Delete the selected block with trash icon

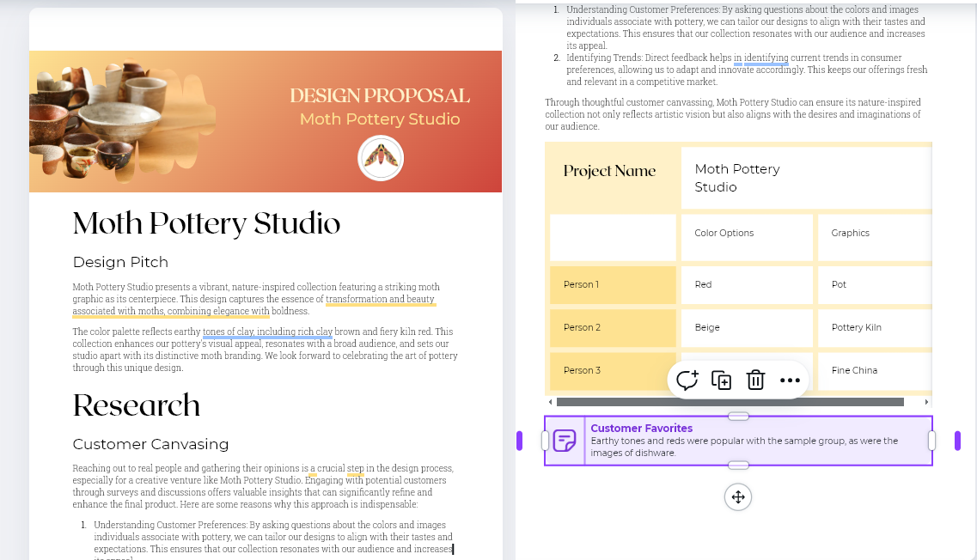pos(755,380)
